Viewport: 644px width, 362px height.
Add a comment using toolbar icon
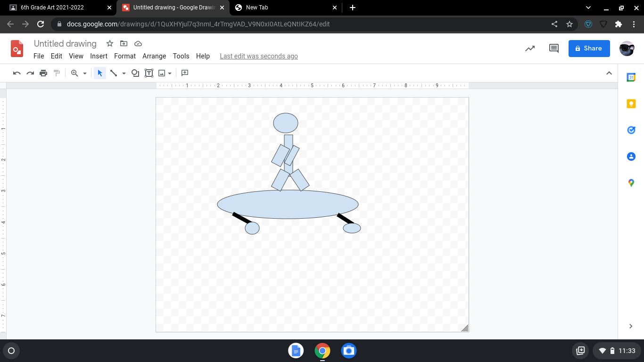click(185, 73)
